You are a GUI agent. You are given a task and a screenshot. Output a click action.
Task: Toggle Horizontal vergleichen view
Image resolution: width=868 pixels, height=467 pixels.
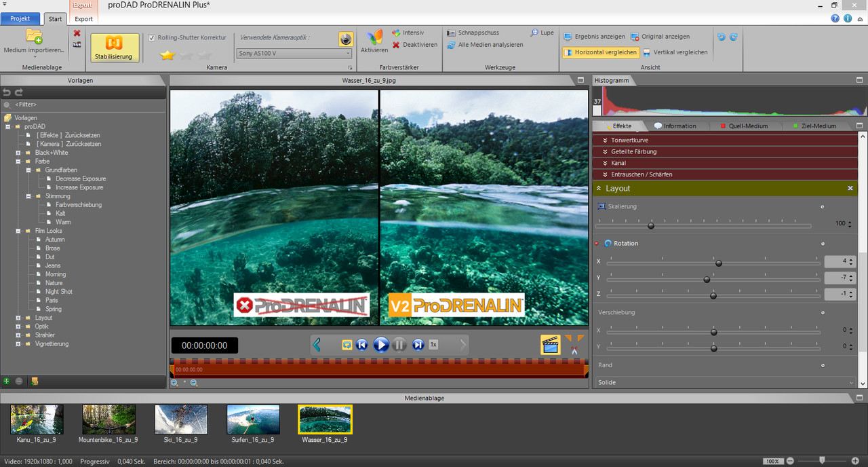pyautogui.click(x=601, y=52)
